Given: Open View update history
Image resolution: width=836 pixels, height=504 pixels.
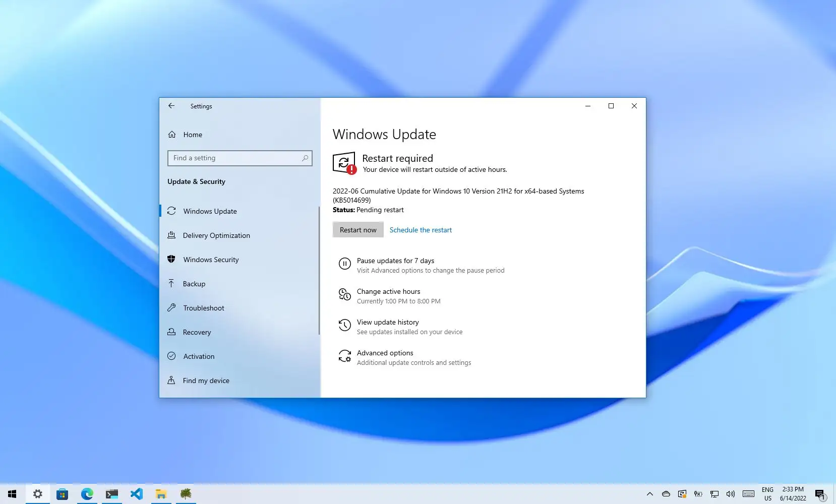Looking at the screenshot, I should coord(388,322).
